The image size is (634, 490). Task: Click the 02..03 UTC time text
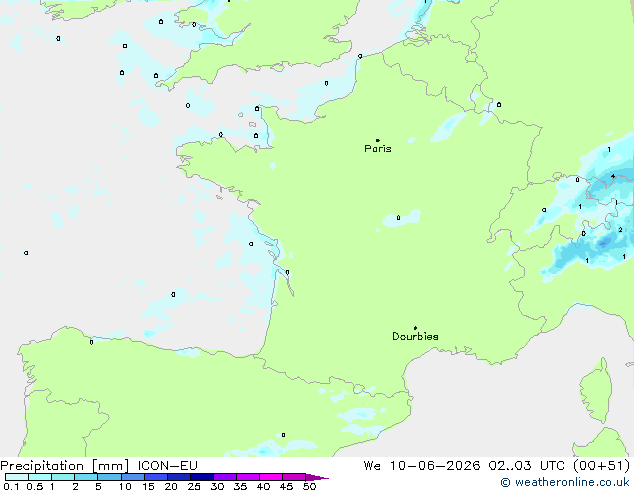527,466
